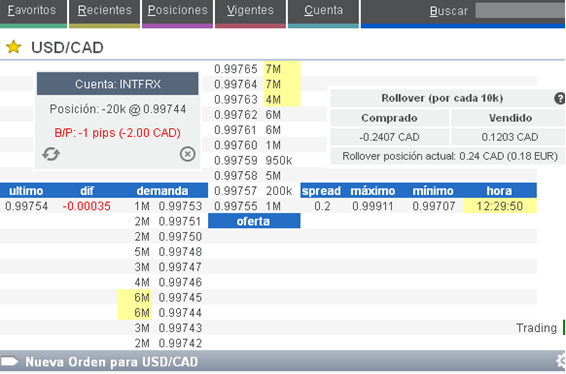Click the order tag icon beside Nueva Orden

[10, 361]
